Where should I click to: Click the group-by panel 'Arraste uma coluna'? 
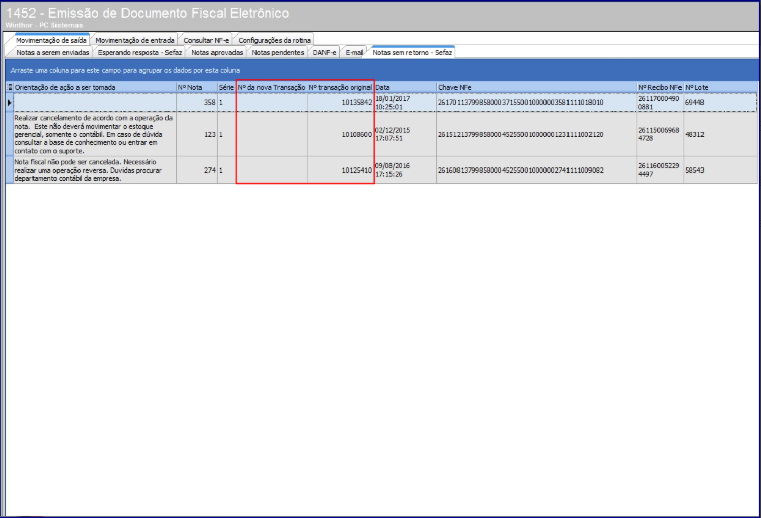pos(380,70)
